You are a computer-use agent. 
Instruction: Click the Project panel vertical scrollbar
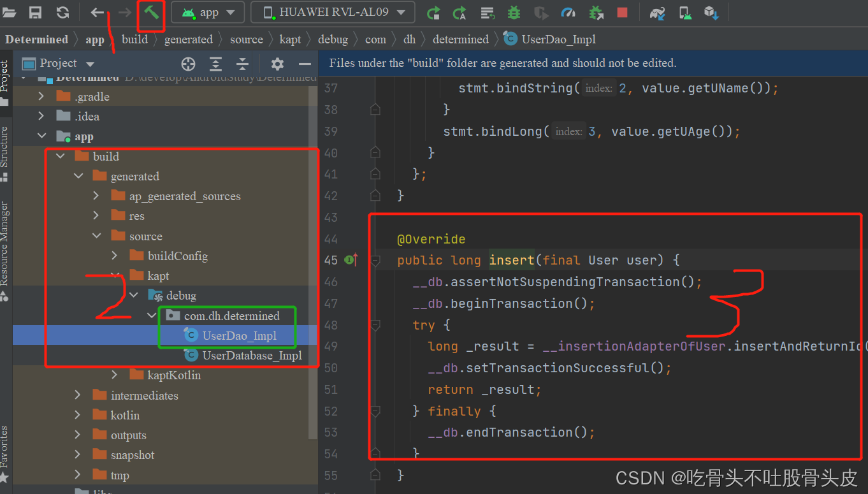click(313, 263)
